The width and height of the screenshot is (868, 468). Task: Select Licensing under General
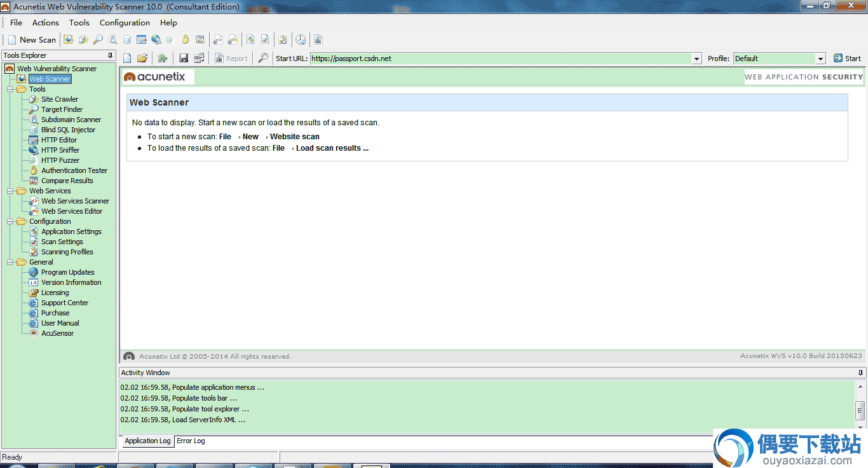coord(55,292)
